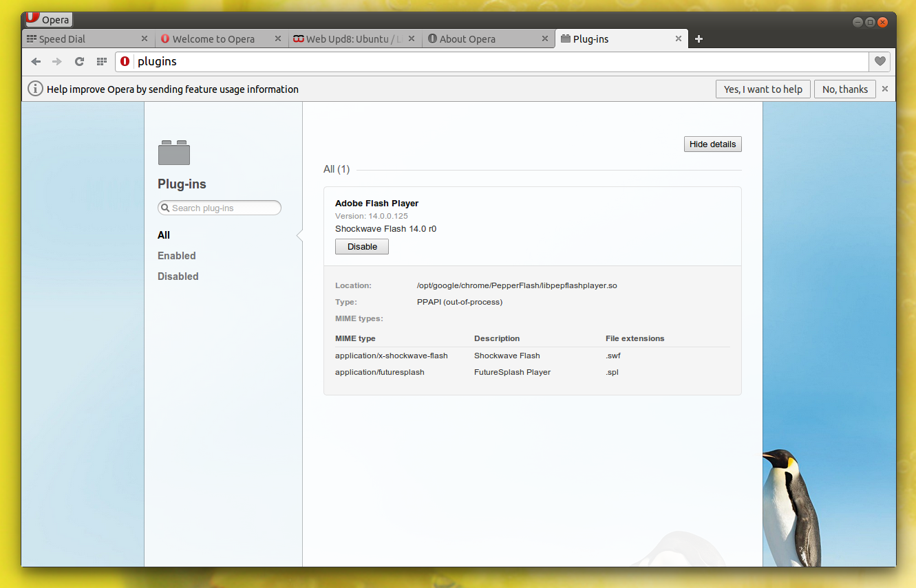Viewport: 916px width, 588px height.
Task: Click the Adobe Flash Player title
Action: tap(377, 204)
